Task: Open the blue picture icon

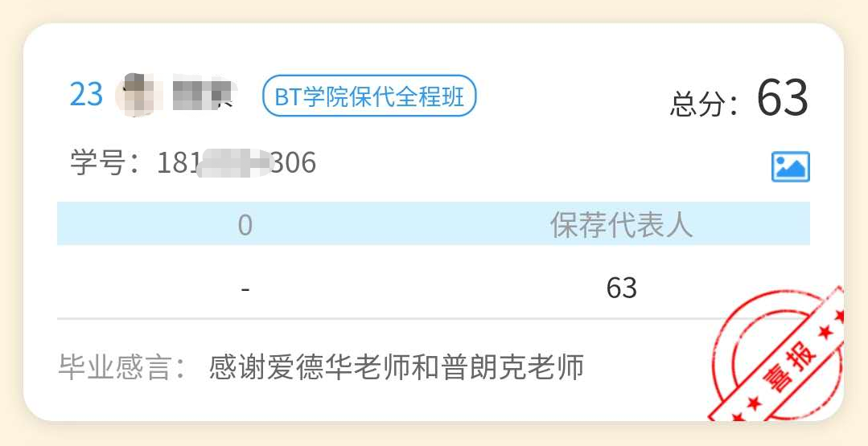Action: pos(791,166)
